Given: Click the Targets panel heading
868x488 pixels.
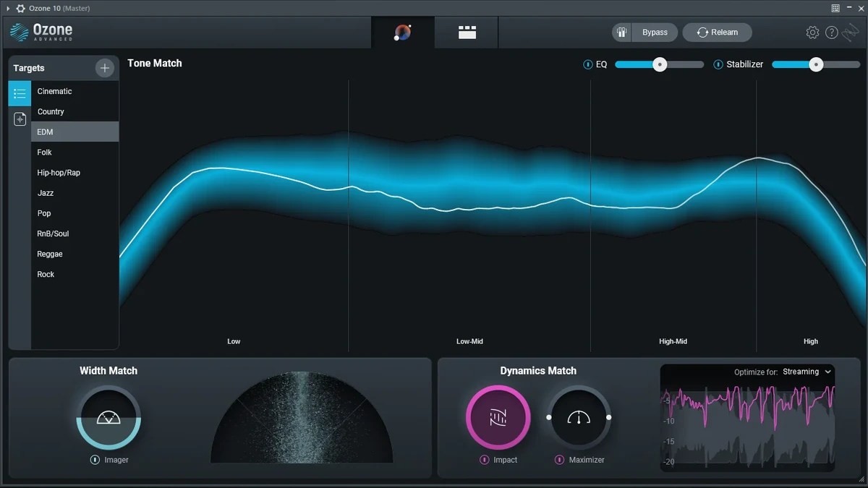Looking at the screenshot, I should [29, 68].
